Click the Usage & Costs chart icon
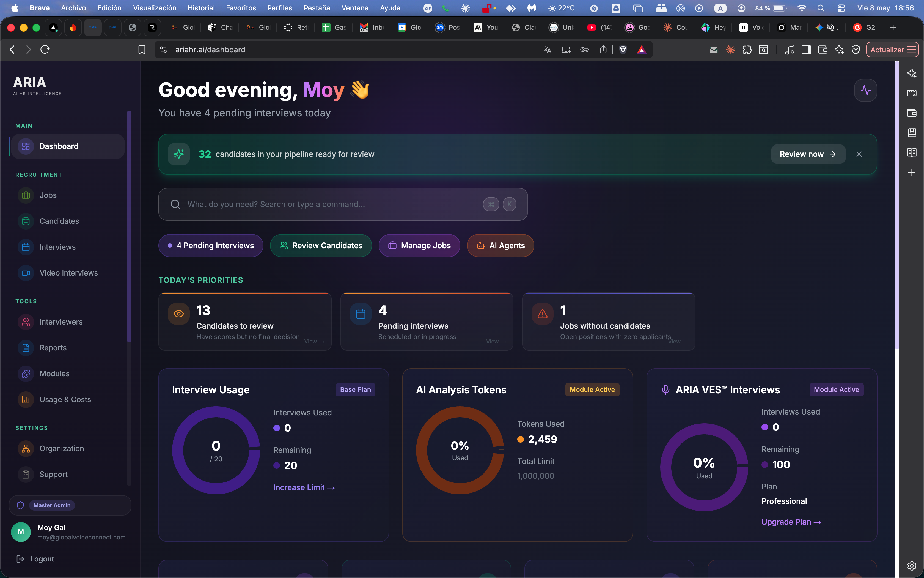Screen dimensions: 924x578 coord(26,399)
